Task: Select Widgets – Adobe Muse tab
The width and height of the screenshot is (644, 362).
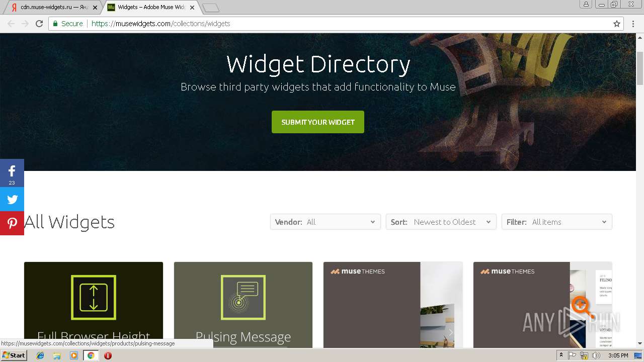Action: (151, 8)
